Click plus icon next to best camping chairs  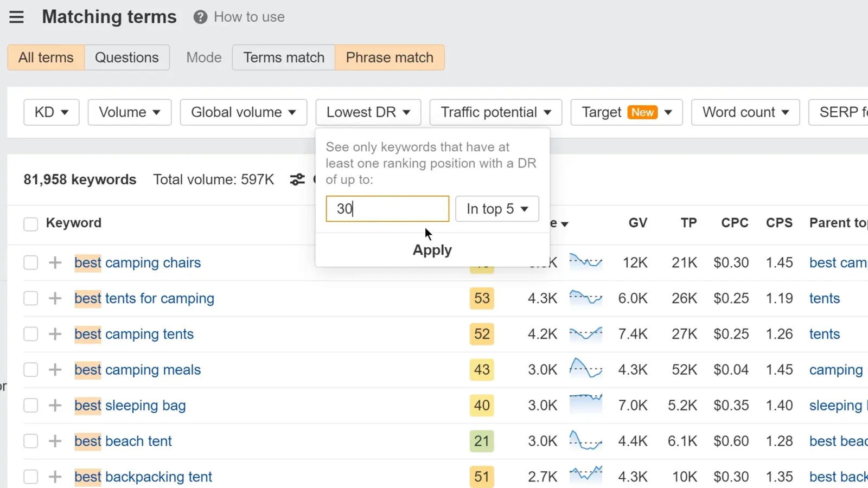click(55, 263)
